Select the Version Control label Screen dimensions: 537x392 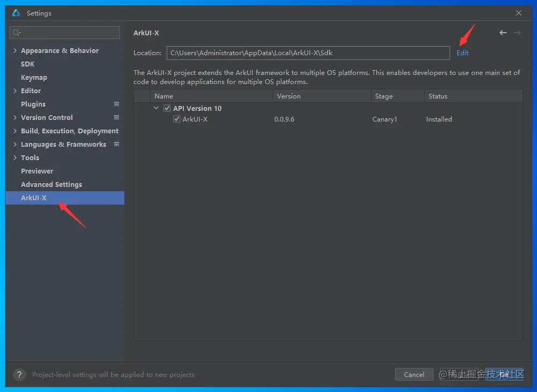pyautogui.click(x=47, y=117)
